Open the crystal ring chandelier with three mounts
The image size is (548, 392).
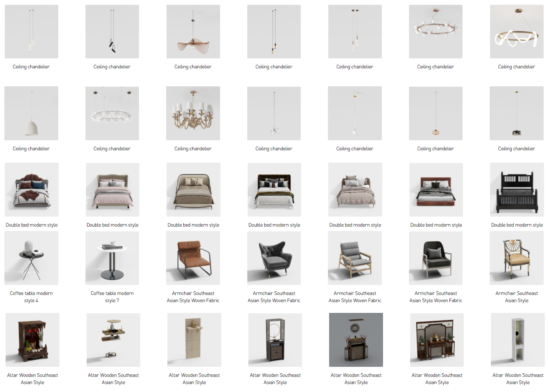point(112,113)
